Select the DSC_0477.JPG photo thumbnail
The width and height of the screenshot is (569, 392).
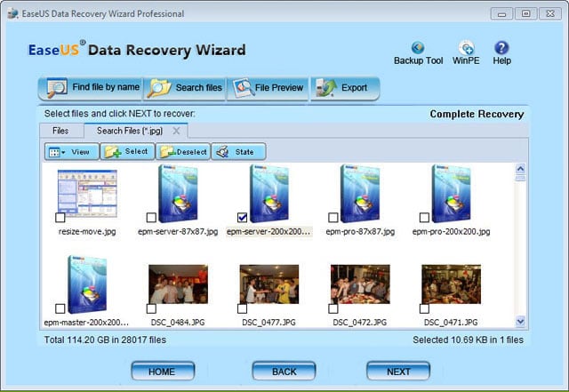[x=269, y=284]
